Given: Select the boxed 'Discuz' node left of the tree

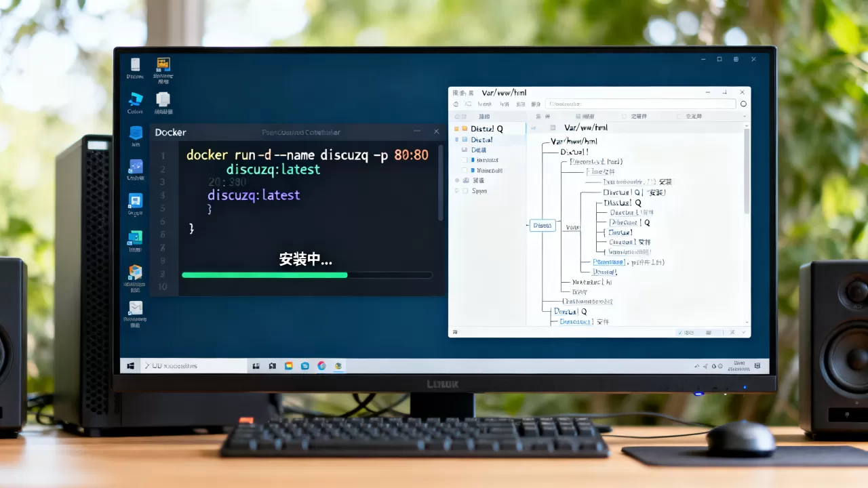Looking at the screenshot, I should pos(544,226).
